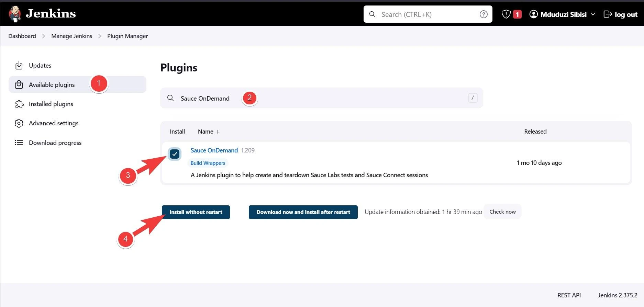
Task: Click the Install without restart button
Action: click(x=196, y=212)
